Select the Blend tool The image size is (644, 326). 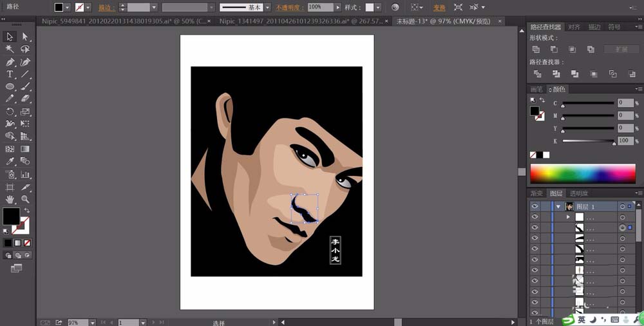(25, 162)
